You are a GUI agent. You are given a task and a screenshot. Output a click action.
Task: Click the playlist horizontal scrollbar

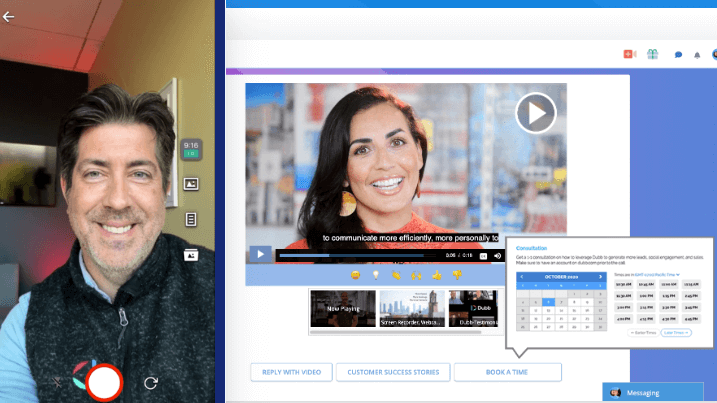396,332
